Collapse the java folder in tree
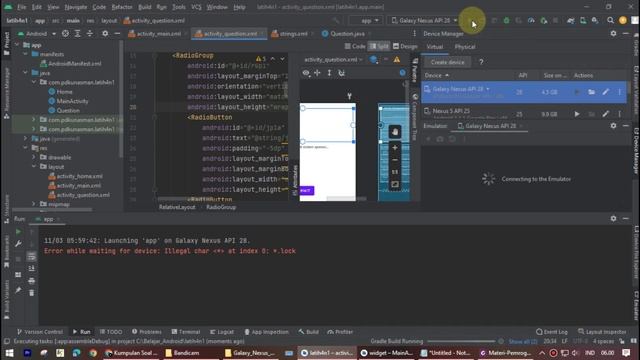Image resolution: width=640 pixels, height=360 pixels. (x=26, y=73)
